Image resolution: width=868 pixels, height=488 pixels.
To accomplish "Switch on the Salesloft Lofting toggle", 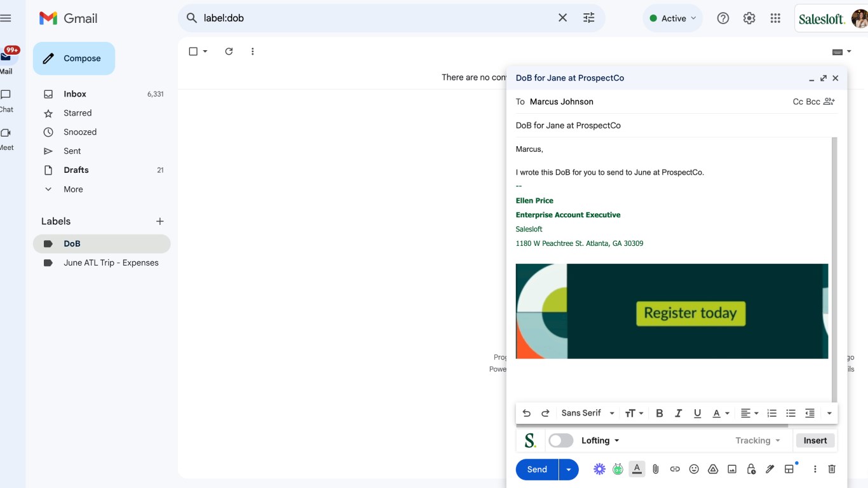I will pyautogui.click(x=561, y=440).
